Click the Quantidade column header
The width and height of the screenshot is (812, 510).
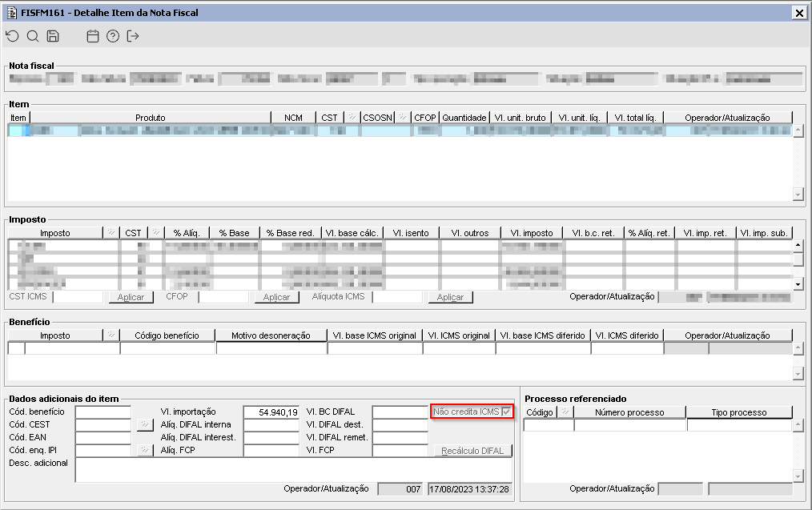[464, 118]
